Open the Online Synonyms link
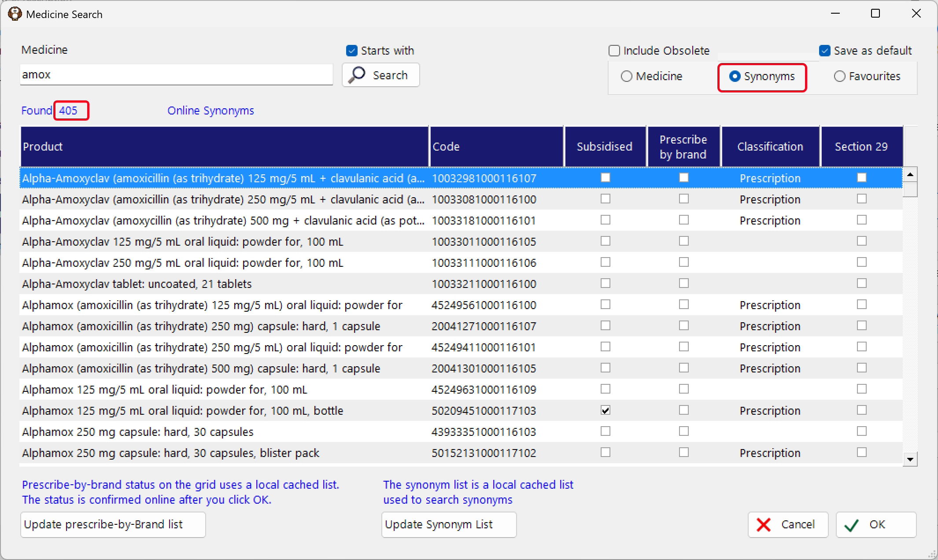 210,111
